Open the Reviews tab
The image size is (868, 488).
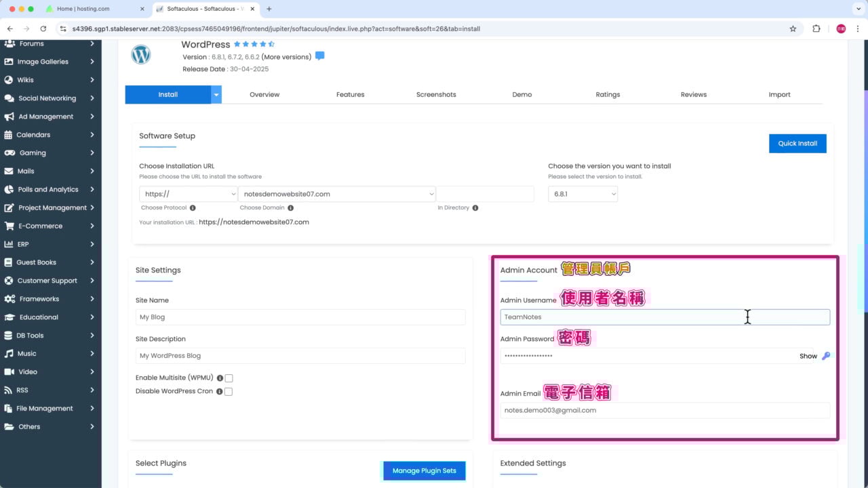click(693, 95)
